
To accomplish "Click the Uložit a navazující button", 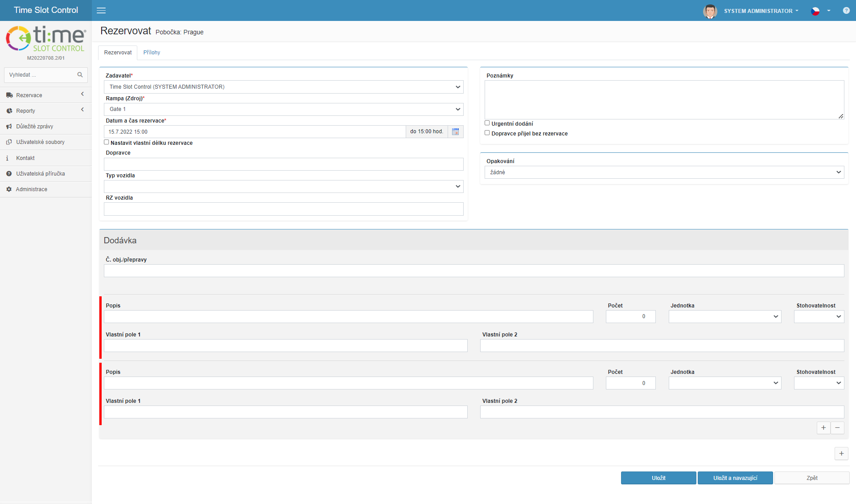I will coord(735,478).
